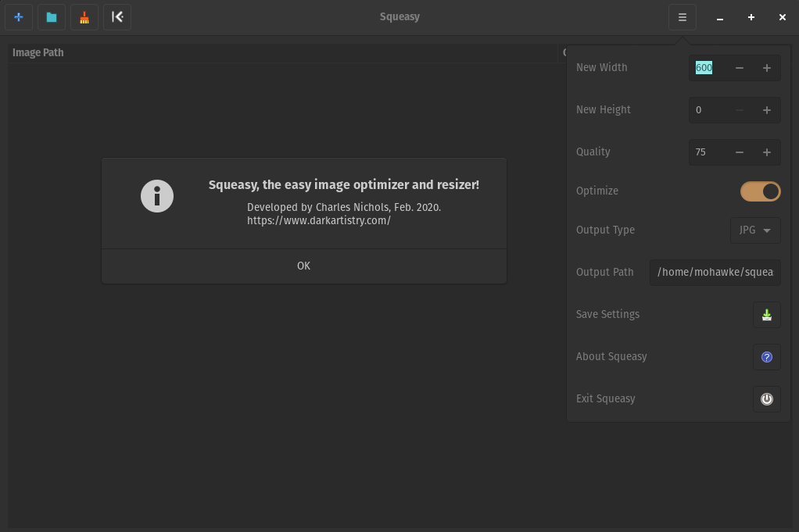Image resolution: width=799 pixels, height=532 pixels.
Task: Click the New Width value field
Action: (708, 68)
